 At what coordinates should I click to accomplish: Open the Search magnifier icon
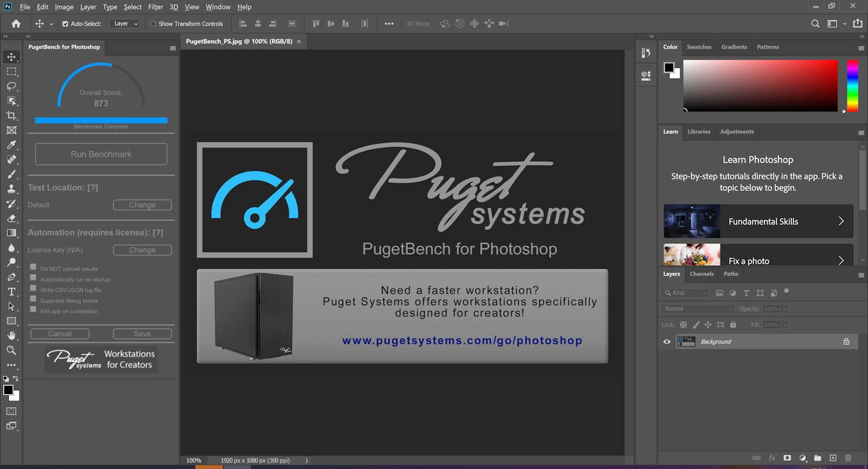pos(815,23)
